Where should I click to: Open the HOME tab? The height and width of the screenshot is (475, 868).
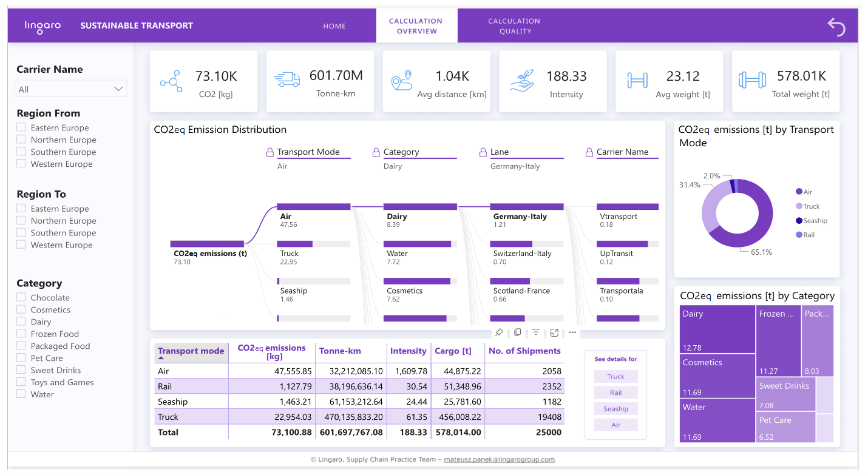(334, 26)
